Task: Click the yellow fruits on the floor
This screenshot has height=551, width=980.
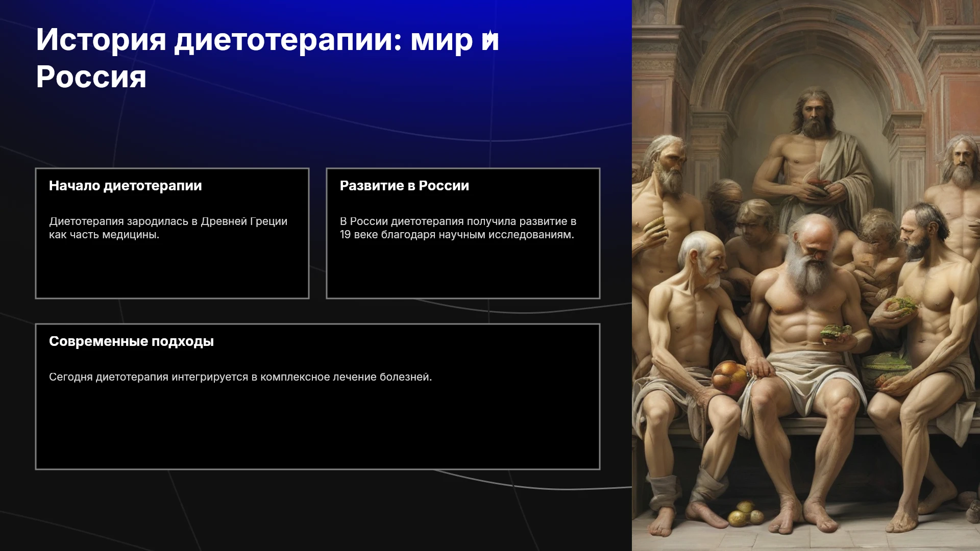Action: [746, 514]
